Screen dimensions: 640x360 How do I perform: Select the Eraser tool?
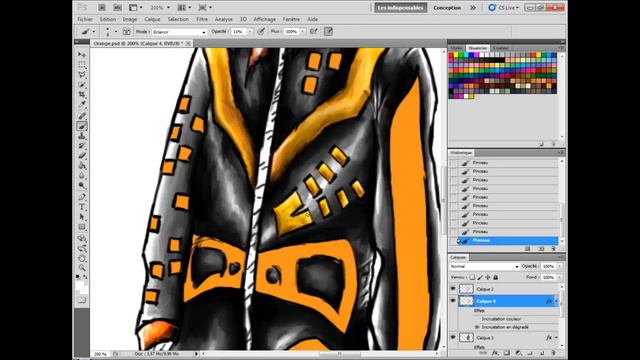82,156
